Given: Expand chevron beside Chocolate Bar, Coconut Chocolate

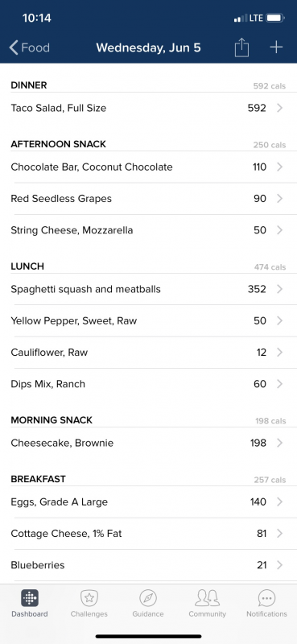Looking at the screenshot, I should click(x=280, y=167).
